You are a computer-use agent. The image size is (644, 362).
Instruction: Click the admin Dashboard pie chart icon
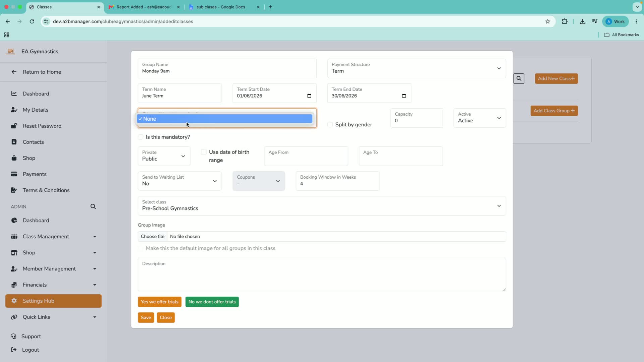(14, 220)
